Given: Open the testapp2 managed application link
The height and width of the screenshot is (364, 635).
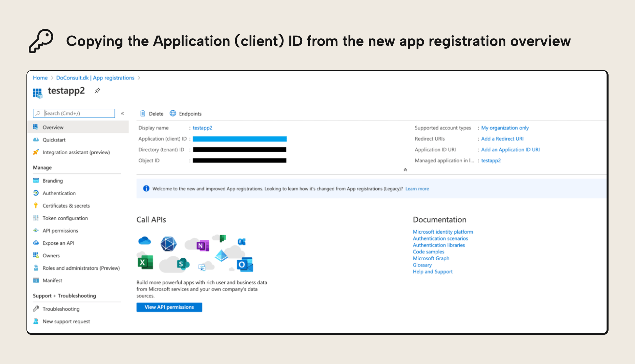Looking at the screenshot, I should coord(491,161).
